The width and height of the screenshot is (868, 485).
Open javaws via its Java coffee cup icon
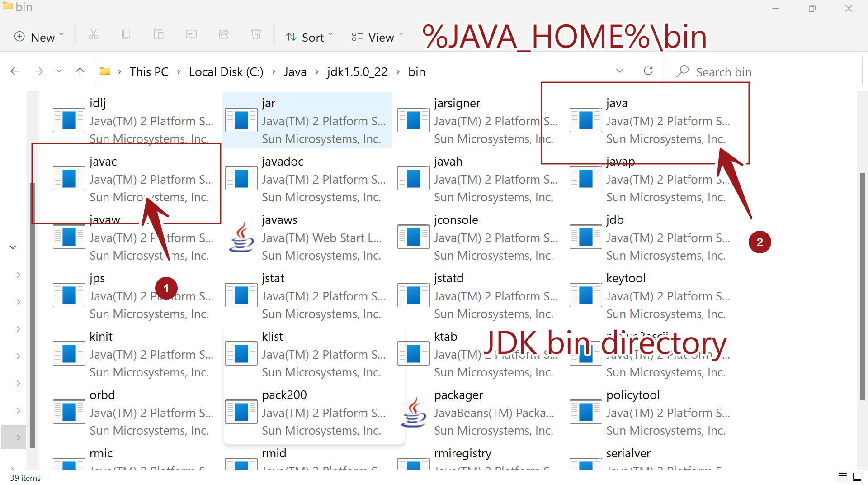[x=241, y=237]
